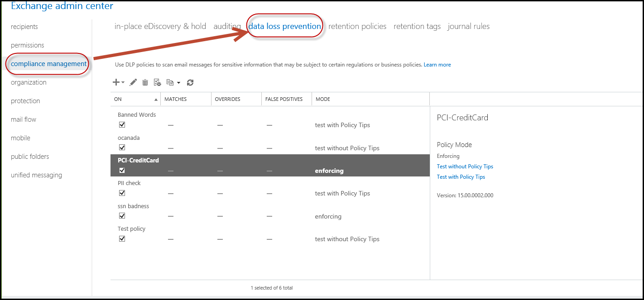The width and height of the screenshot is (644, 300).
Task: Click the Test without Policy Tips link
Action: pyautogui.click(x=465, y=167)
